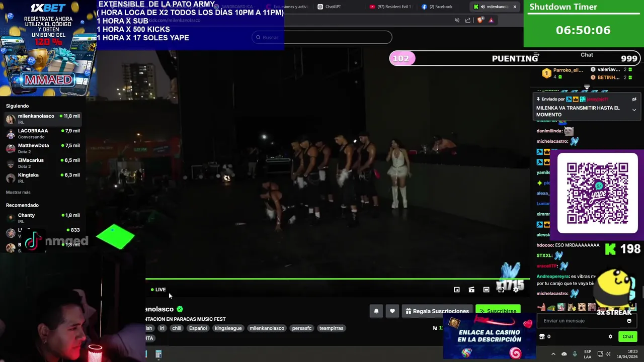Open Chanty recommended channel
This screenshot has height=362, width=644.
(x=43, y=218)
